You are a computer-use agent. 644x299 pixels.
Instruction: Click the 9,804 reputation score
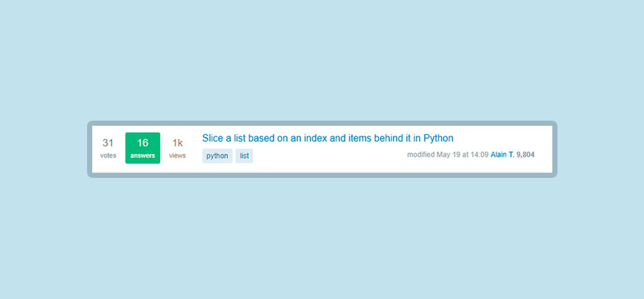[x=526, y=155]
